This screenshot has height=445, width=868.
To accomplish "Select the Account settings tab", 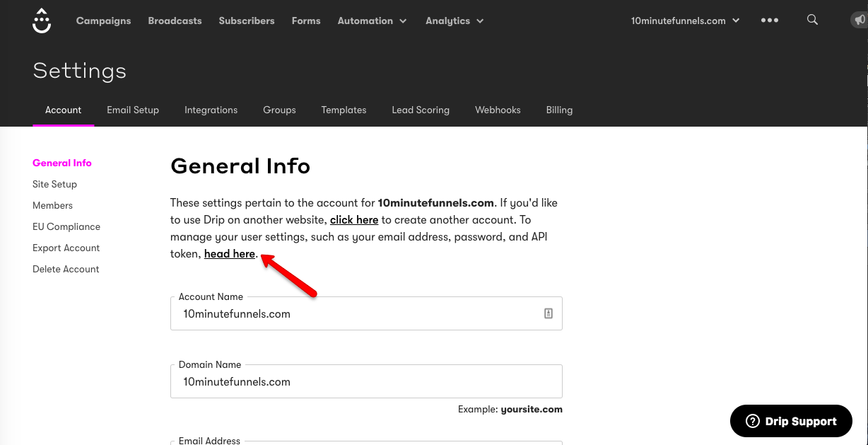I will [64, 110].
